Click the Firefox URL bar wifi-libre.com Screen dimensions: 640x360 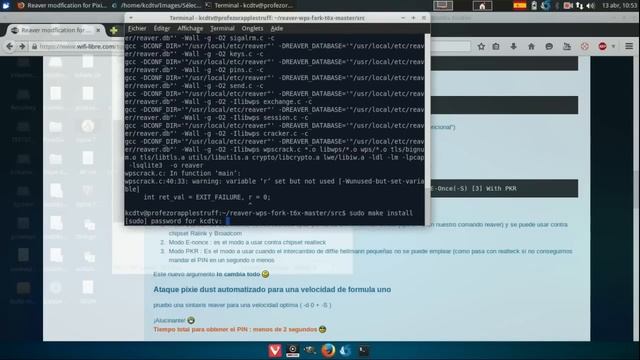78,47
